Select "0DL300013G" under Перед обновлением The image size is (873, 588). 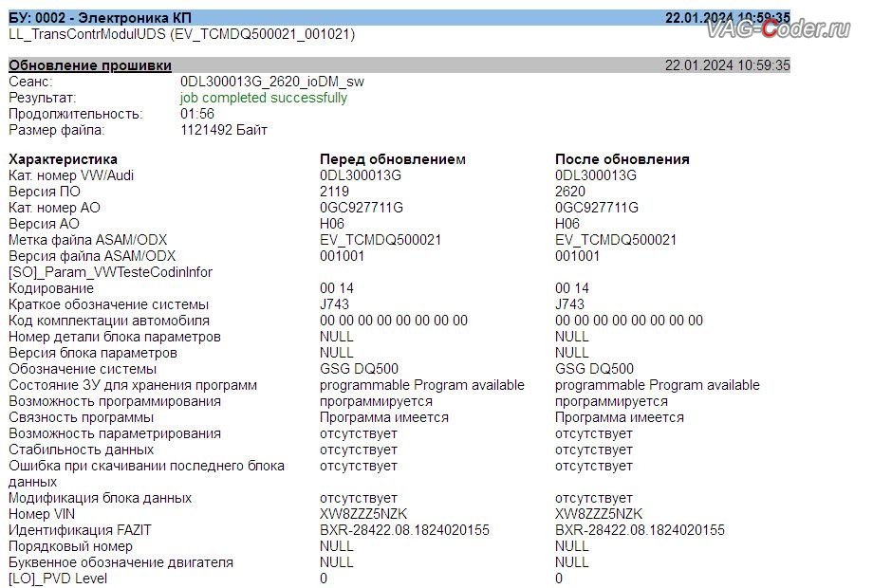point(361,175)
